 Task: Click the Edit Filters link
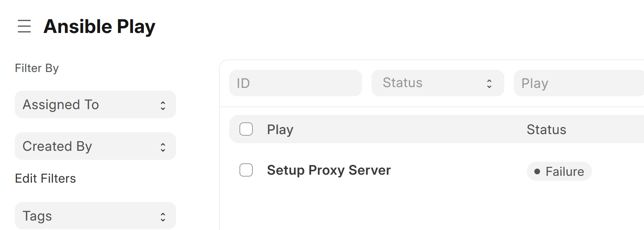(46, 178)
